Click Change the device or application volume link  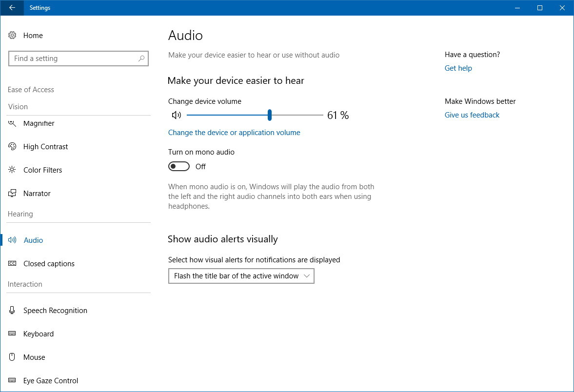(234, 133)
